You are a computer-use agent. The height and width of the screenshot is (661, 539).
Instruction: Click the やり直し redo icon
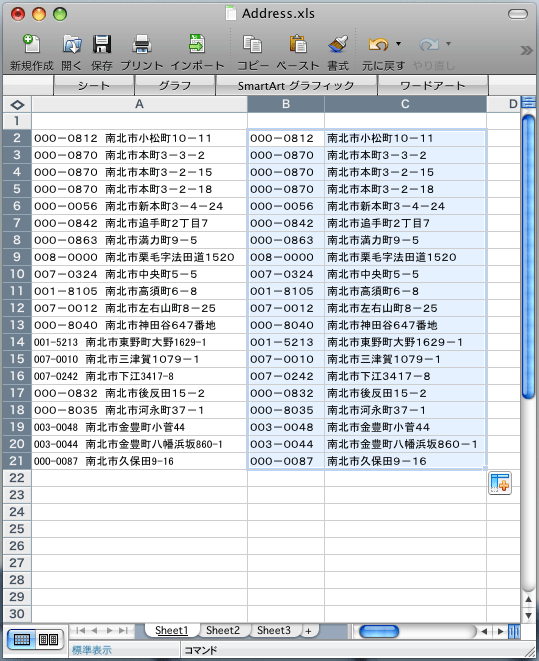(429, 44)
